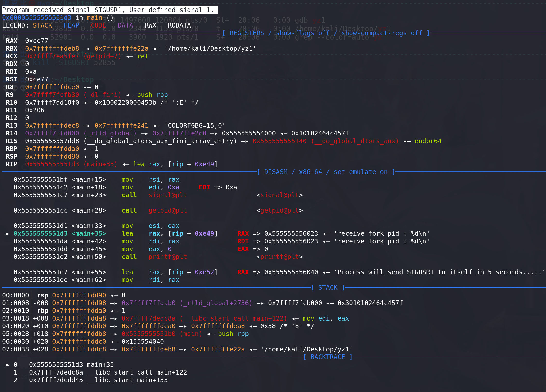Click the BACKTRACE section header
The image size is (546, 392).
pyautogui.click(x=328, y=357)
